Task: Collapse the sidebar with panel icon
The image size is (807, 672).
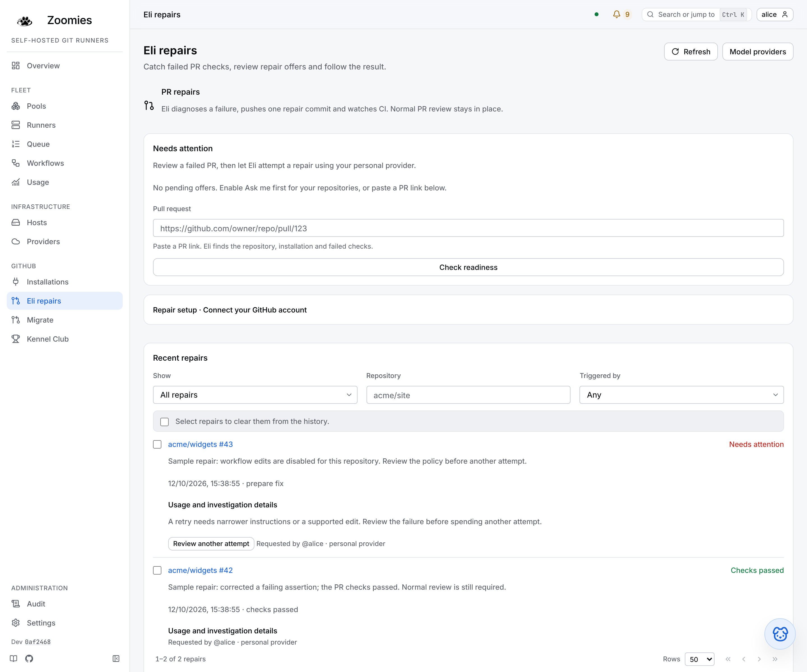Action: tap(116, 659)
